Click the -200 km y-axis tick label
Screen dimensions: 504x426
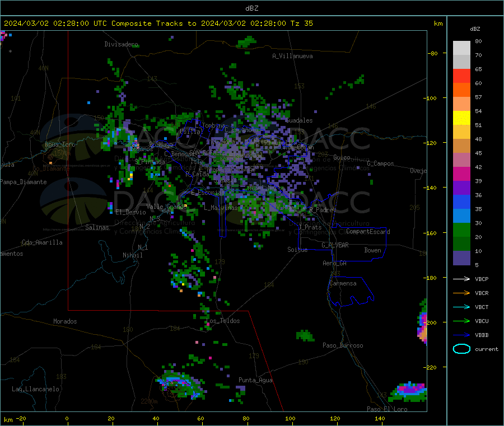pyautogui.click(x=430, y=322)
